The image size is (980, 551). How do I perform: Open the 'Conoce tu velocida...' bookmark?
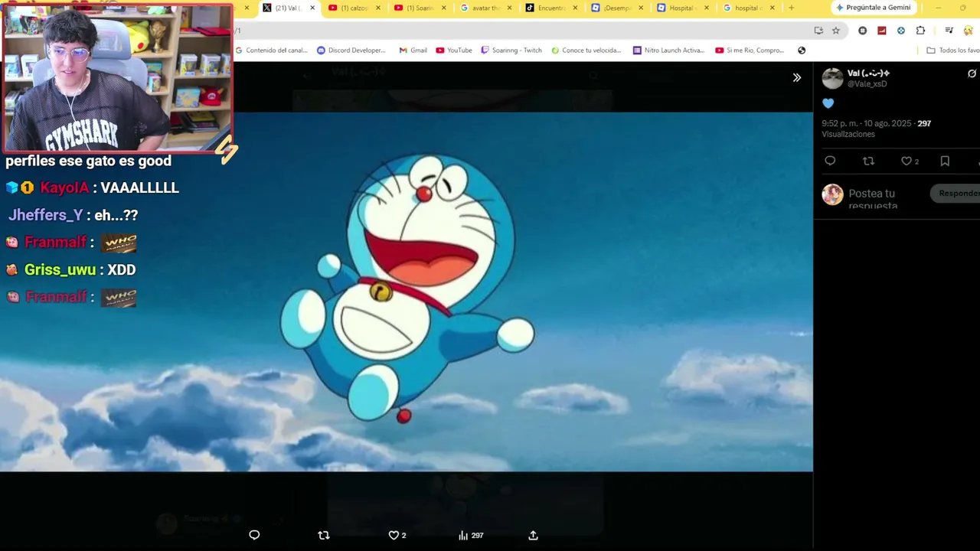coord(586,51)
